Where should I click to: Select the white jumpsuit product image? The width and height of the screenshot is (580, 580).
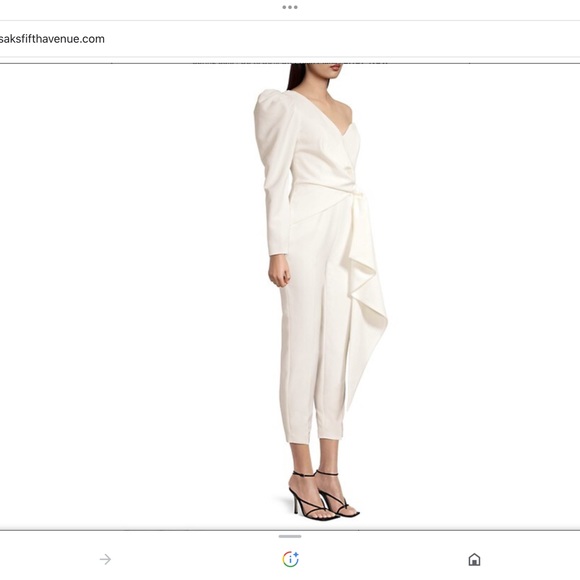pos(290,297)
